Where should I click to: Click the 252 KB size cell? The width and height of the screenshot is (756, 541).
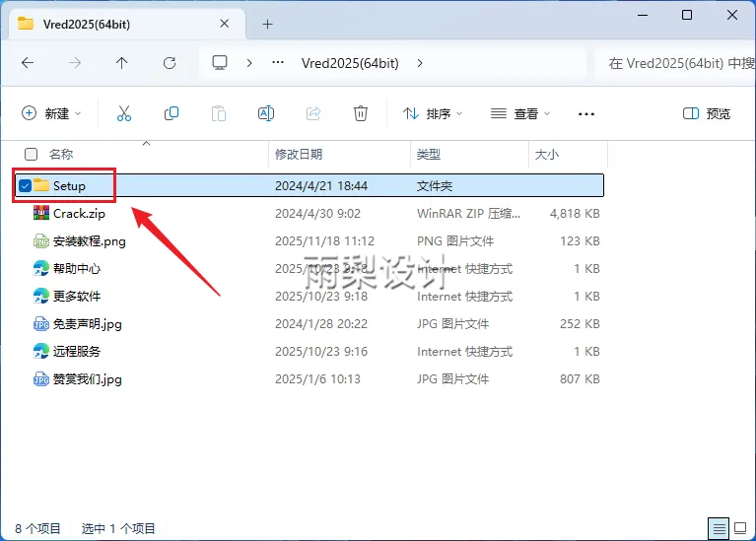(x=580, y=323)
